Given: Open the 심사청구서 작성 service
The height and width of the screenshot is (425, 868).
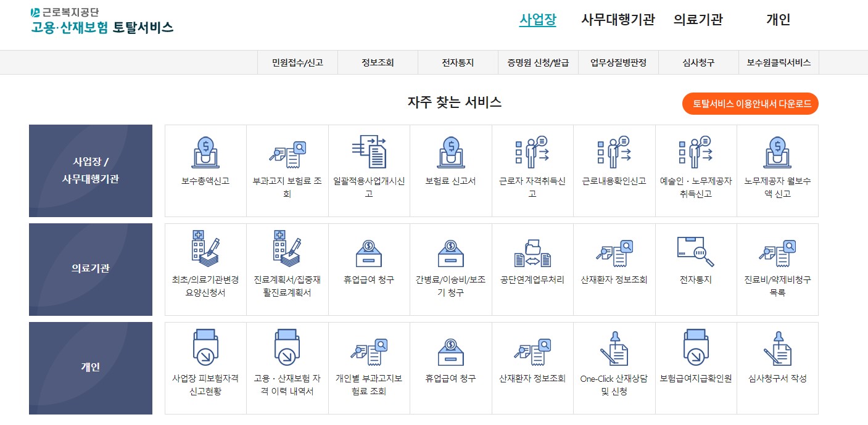Looking at the screenshot, I should (x=777, y=361).
